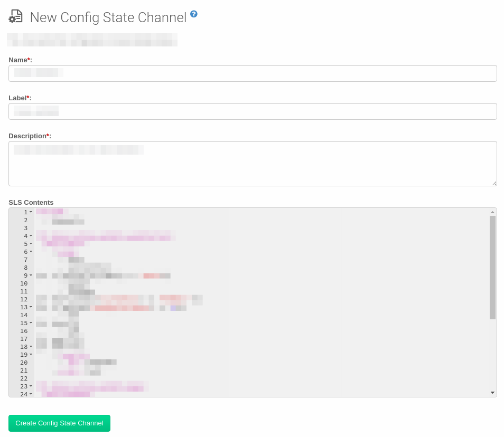Toggle fold arrow at line 13
Screen dimensions: 504x437
pos(31,307)
